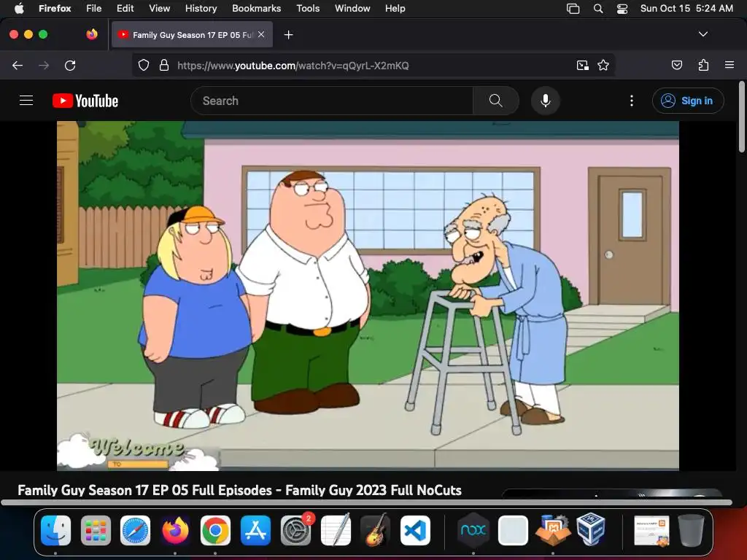Close the Family Guy tab
The image size is (747, 560).
[x=261, y=34]
